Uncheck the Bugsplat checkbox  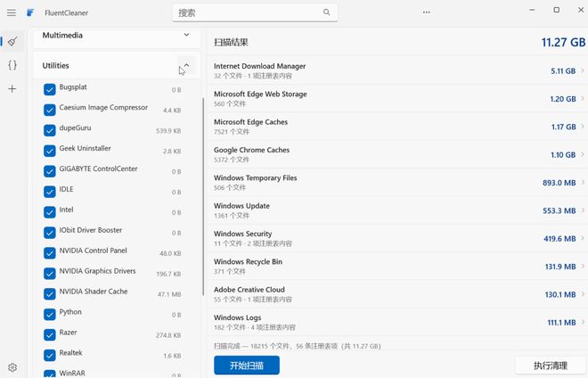coord(50,90)
